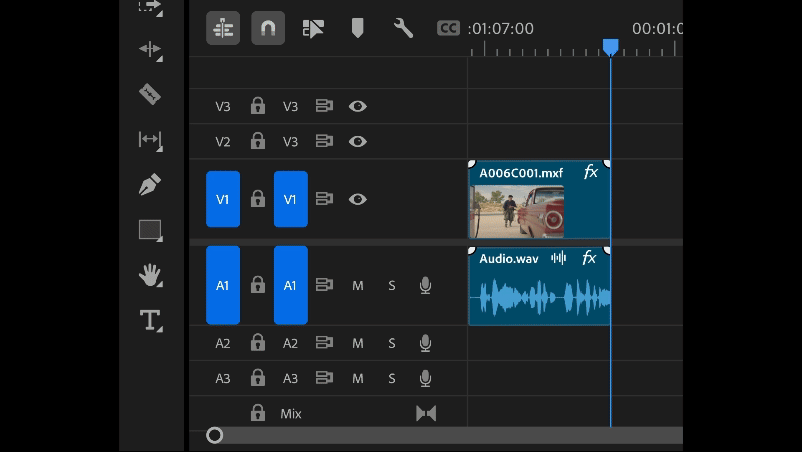
Task: Toggle Snap in timeline magnet button
Action: (267, 28)
